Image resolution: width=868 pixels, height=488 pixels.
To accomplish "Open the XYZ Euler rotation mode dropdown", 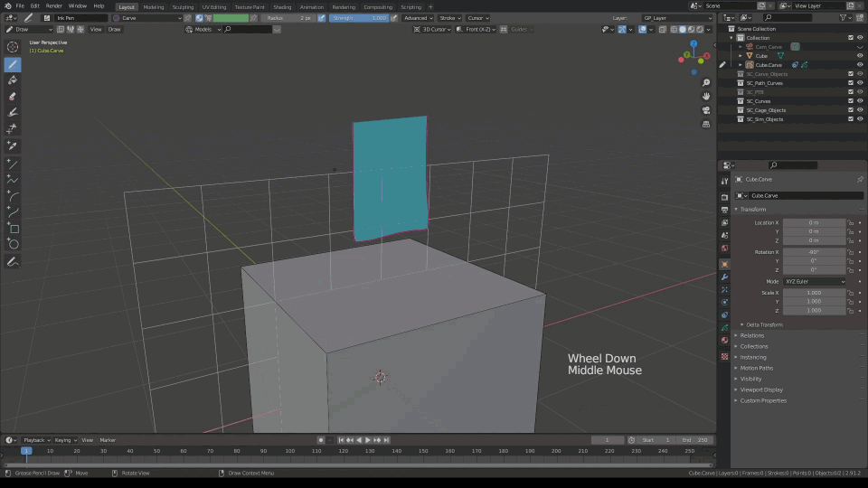I will coord(814,281).
